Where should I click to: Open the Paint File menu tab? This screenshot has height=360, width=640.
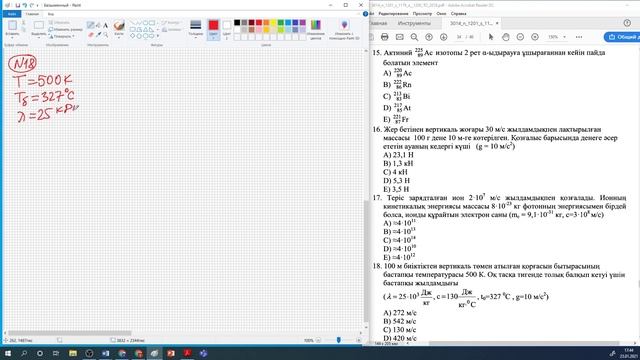[x=12, y=14]
